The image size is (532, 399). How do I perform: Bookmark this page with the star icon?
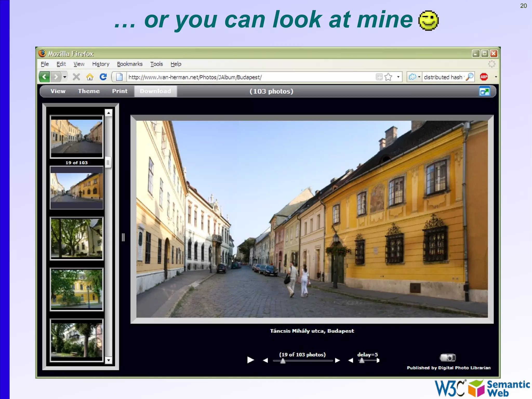(x=388, y=77)
